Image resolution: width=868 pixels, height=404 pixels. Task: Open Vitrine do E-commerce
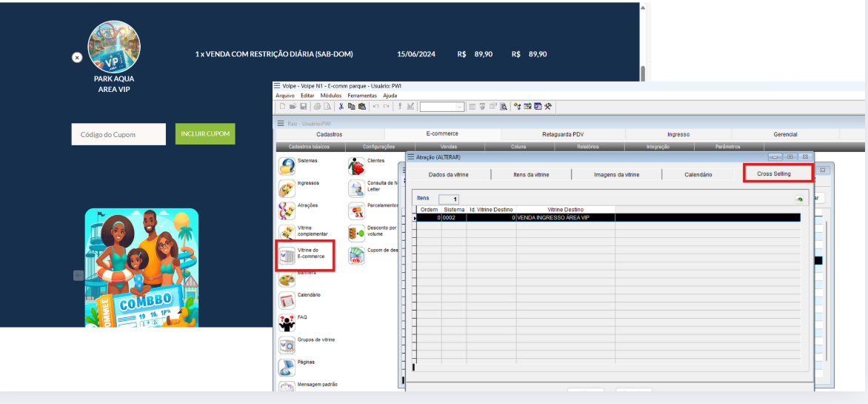287,256
